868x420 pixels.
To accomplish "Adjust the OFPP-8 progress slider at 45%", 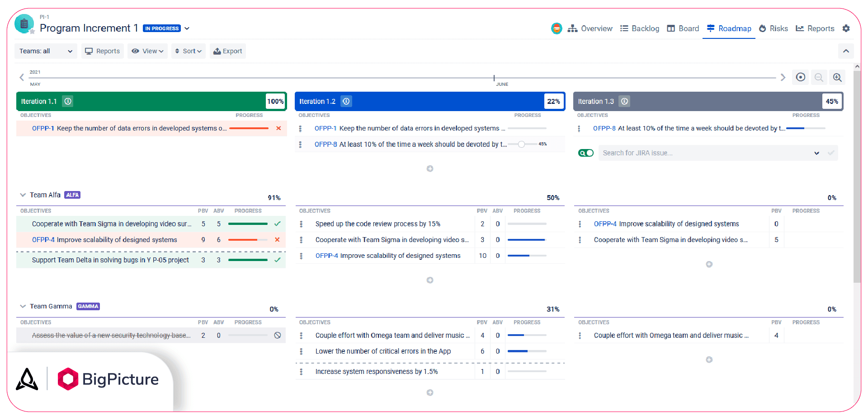I will [x=522, y=145].
